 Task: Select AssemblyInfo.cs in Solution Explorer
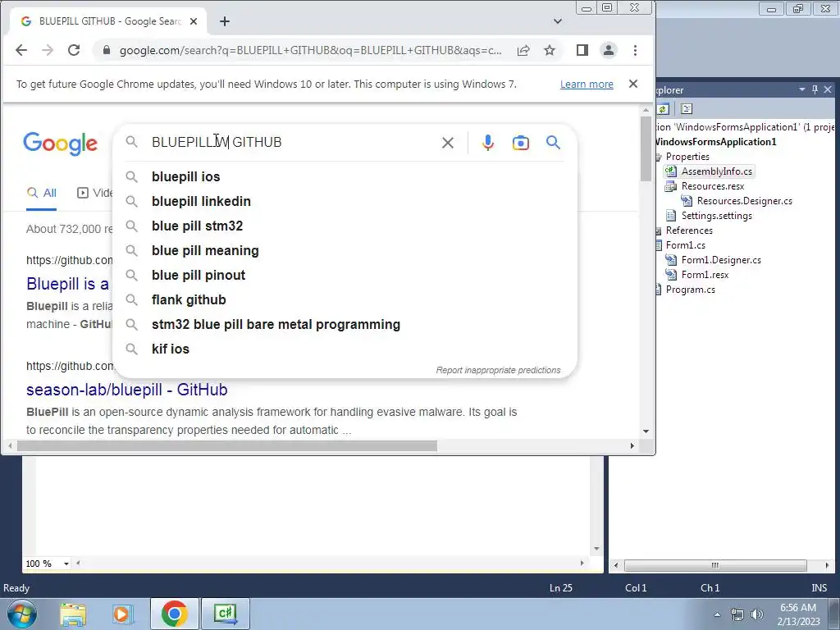tap(716, 171)
